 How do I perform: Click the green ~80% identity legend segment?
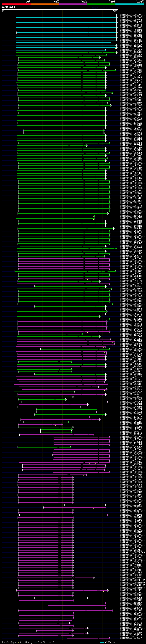pos(101,4)
